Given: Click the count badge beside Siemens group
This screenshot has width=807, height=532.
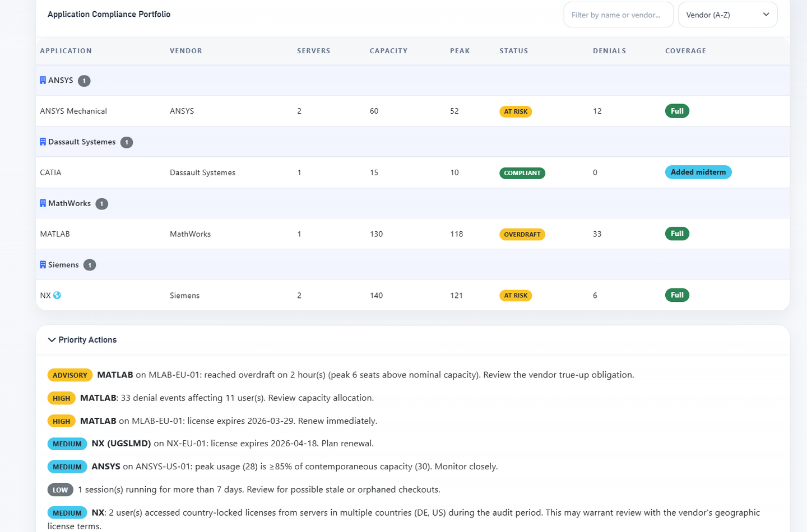Looking at the screenshot, I should [x=90, y=265].
